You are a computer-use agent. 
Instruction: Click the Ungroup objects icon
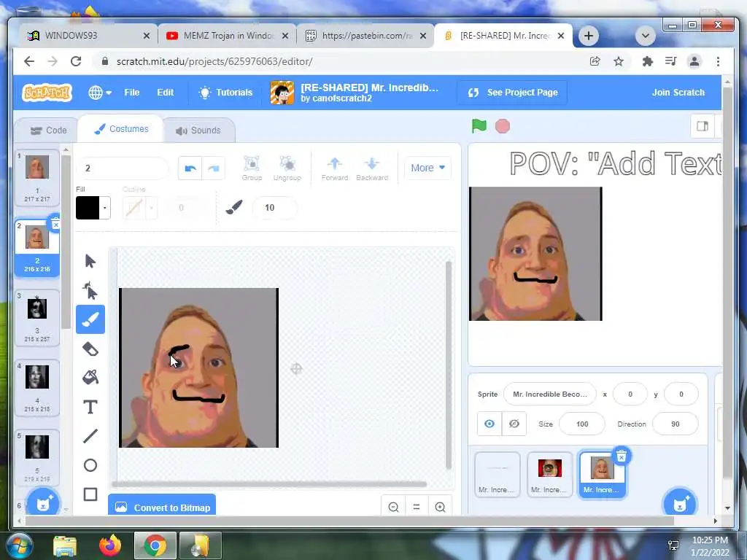click(x=287, y=168)
